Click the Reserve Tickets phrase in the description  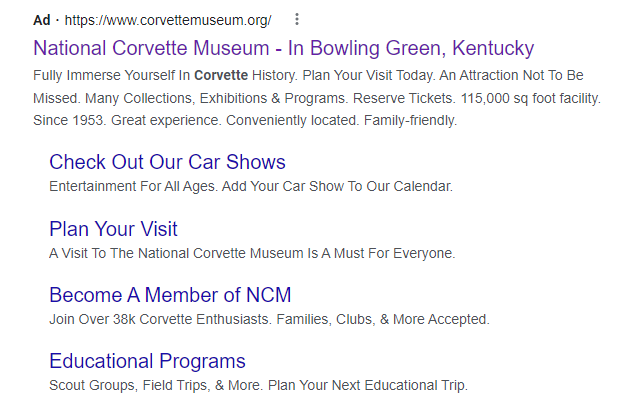[x=404, y=98]
